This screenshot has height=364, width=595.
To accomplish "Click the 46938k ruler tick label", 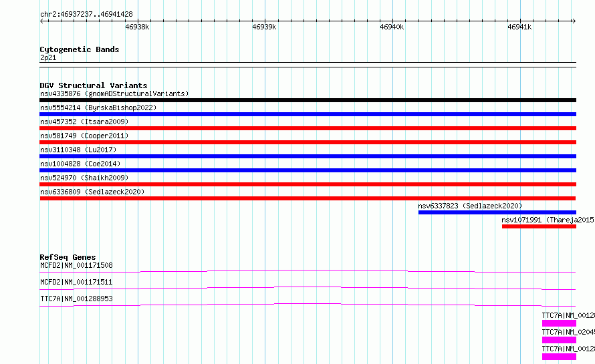I will (137, 27).
